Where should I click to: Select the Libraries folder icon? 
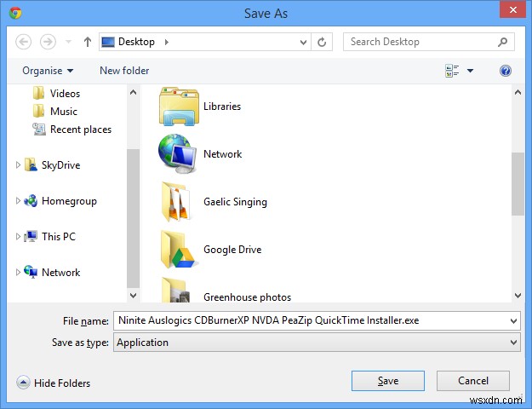(x=179, y=107)
